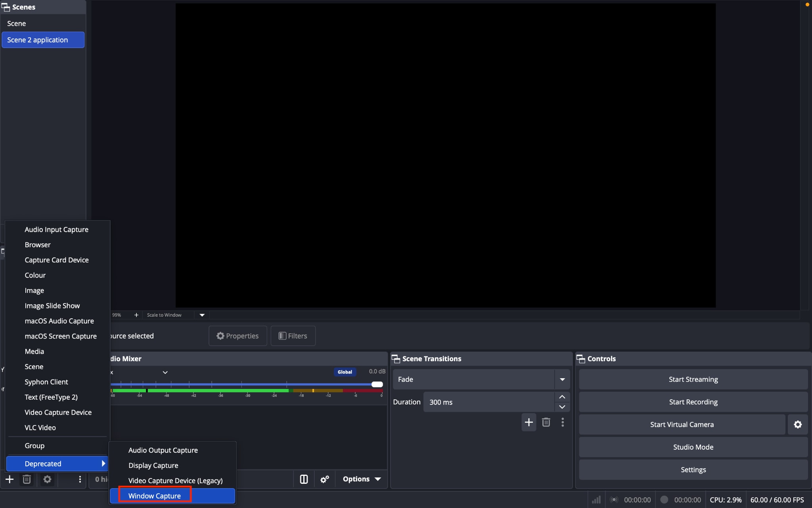
Task: Select Video Capture Device (Legacy)
Action: pos(172,481)
